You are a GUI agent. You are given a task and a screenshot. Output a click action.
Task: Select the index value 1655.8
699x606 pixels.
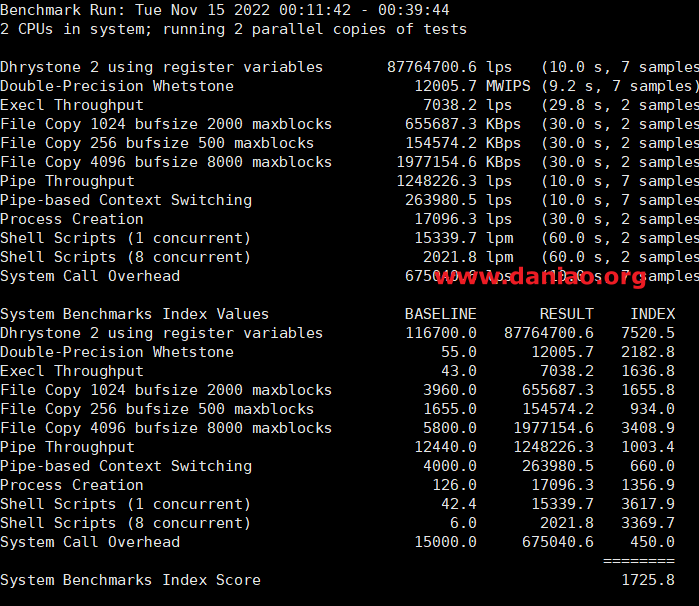click(x=648, y=390)
